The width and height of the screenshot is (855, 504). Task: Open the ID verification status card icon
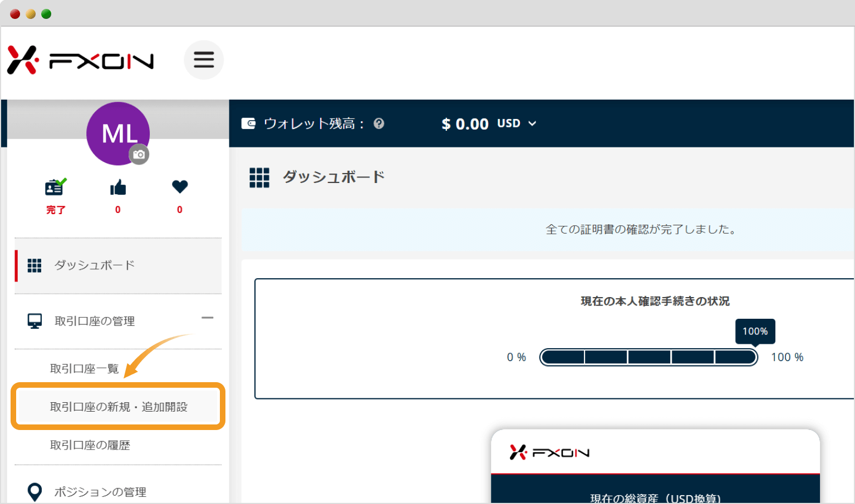pos(56,187)
